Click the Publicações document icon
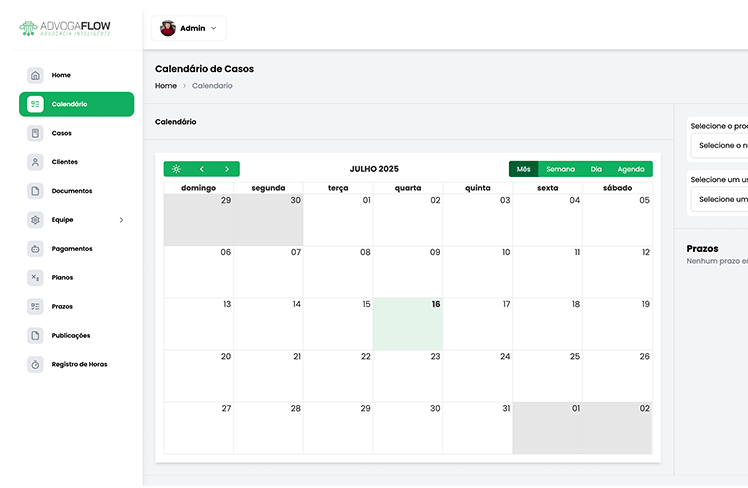This screenshot has height=488, width=748. [x=35, y=336]
